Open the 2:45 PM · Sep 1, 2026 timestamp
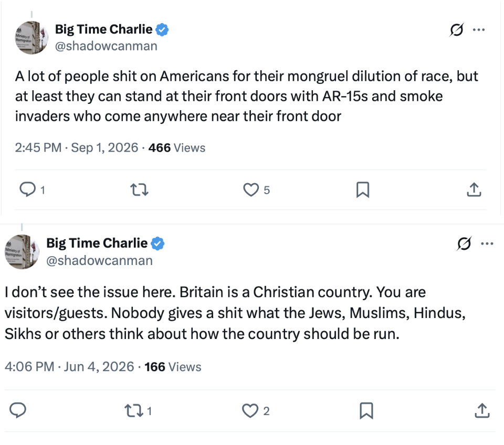 [77, 148]
